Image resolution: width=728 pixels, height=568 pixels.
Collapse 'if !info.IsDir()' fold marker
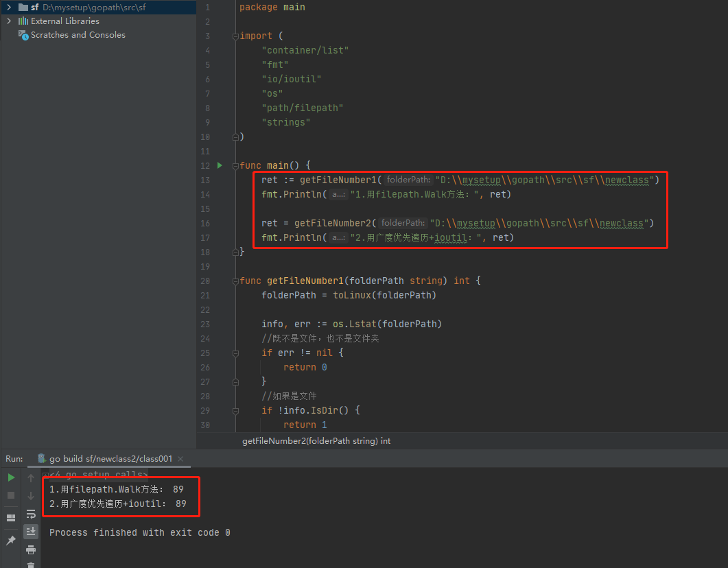point(235,411)
